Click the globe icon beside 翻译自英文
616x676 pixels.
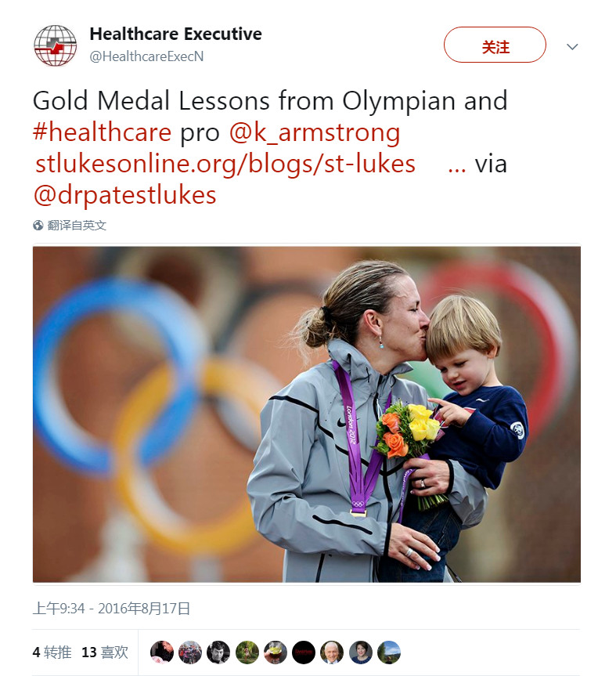(38, 226)
